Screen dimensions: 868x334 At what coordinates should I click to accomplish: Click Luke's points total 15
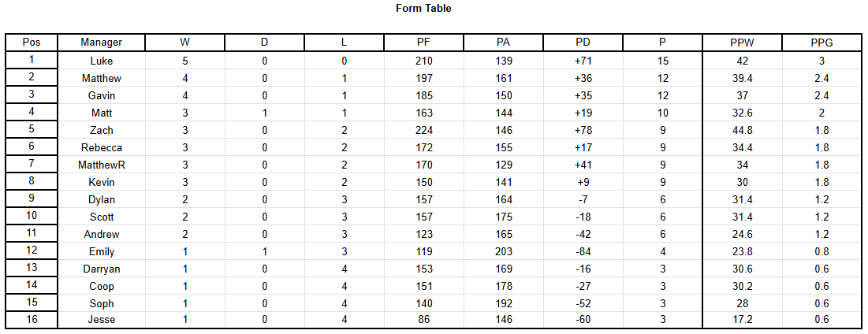[662, 61]
